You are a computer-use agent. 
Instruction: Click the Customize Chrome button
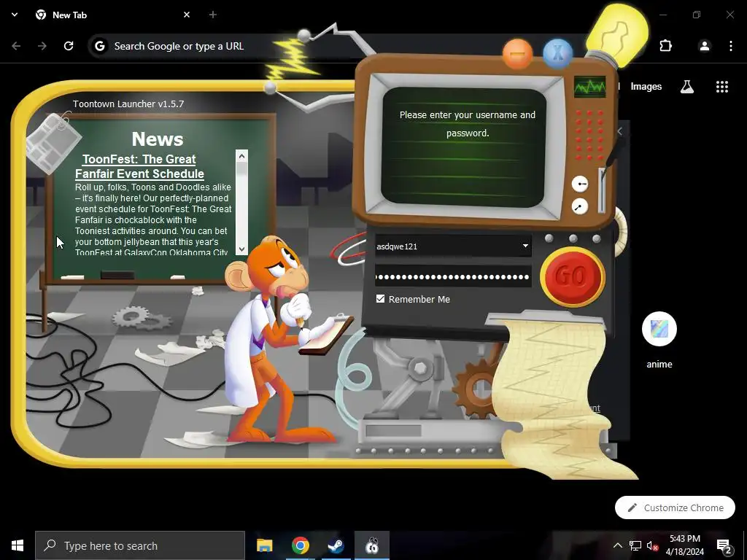pos(675,507)
